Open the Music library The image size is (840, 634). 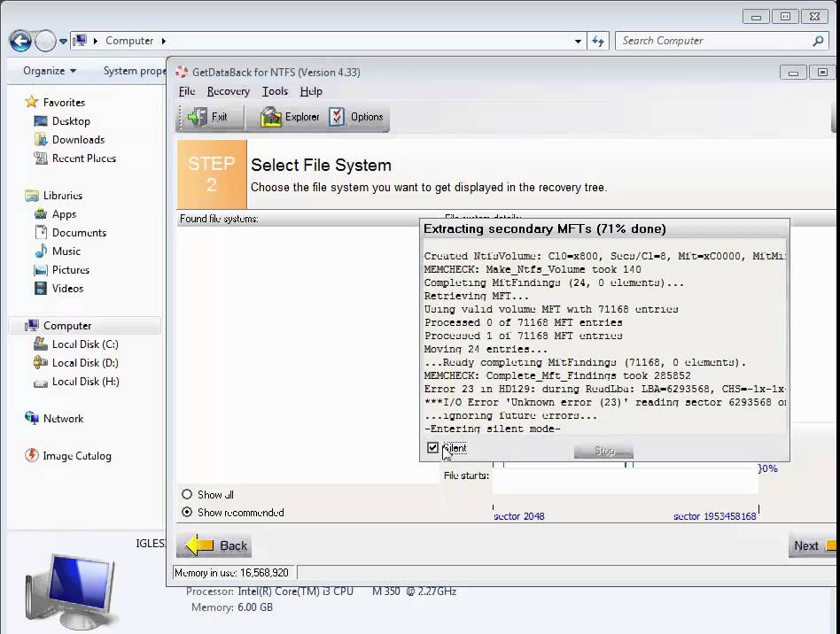coord(66,251)
